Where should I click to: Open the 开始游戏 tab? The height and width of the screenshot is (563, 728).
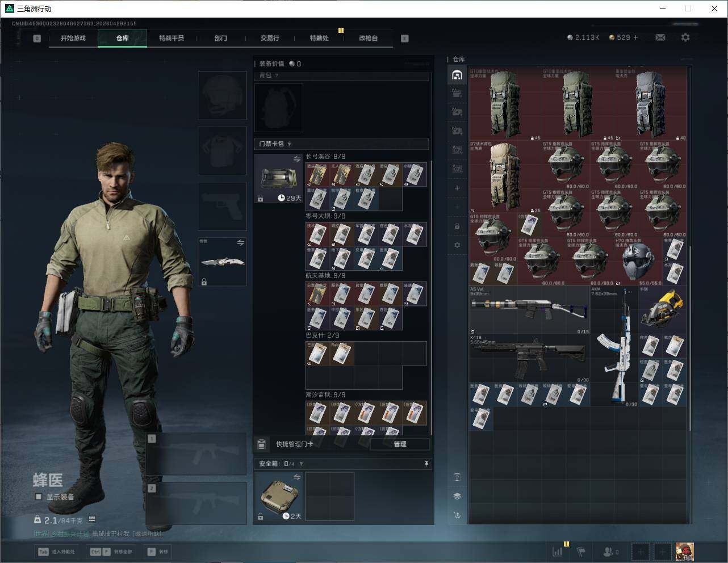[x=73, y=38]
